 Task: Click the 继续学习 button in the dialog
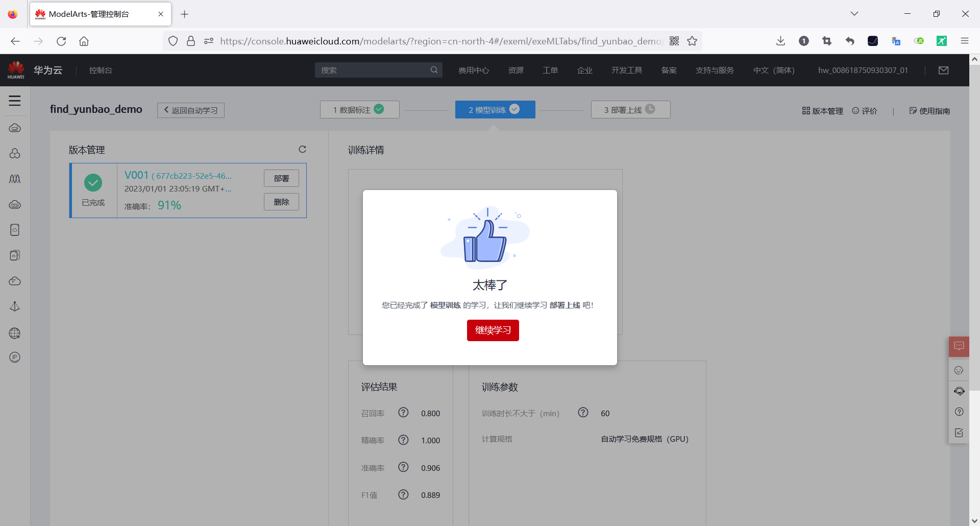[x=492, y=330]
